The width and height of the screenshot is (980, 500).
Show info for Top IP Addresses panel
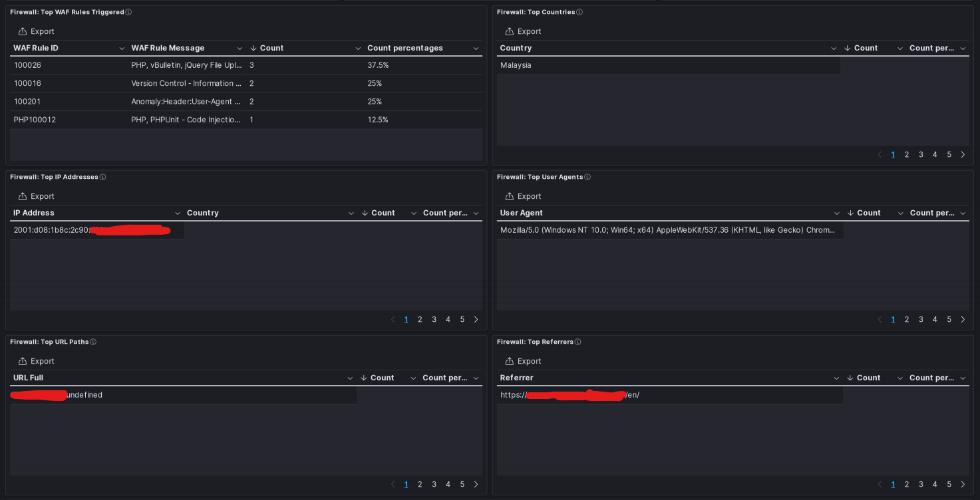click(x=102, y=177)
